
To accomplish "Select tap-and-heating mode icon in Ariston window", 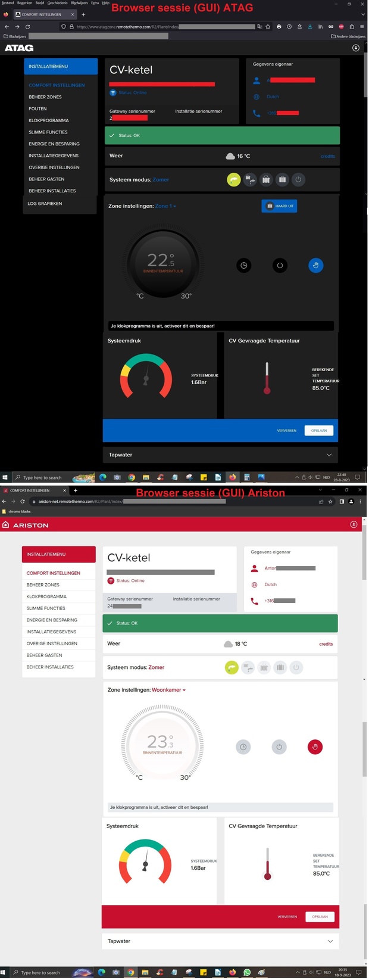I will (x=248, y=668).
